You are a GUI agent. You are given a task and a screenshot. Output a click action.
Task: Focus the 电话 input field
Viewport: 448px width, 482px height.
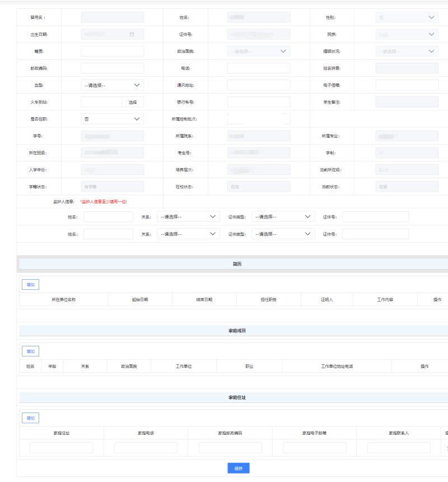[259, 68]
